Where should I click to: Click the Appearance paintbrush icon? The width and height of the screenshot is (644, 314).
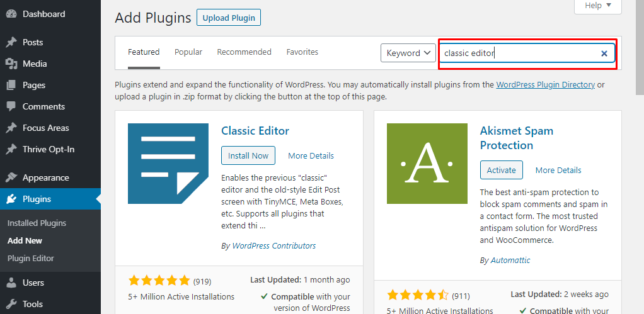pos(11,177)
